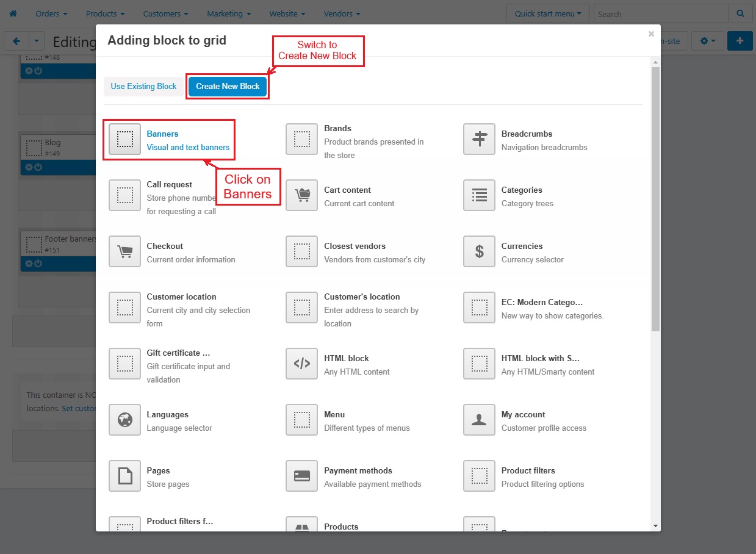Select the Categories list icon
756x554 pixels.
tap(479, 196)
